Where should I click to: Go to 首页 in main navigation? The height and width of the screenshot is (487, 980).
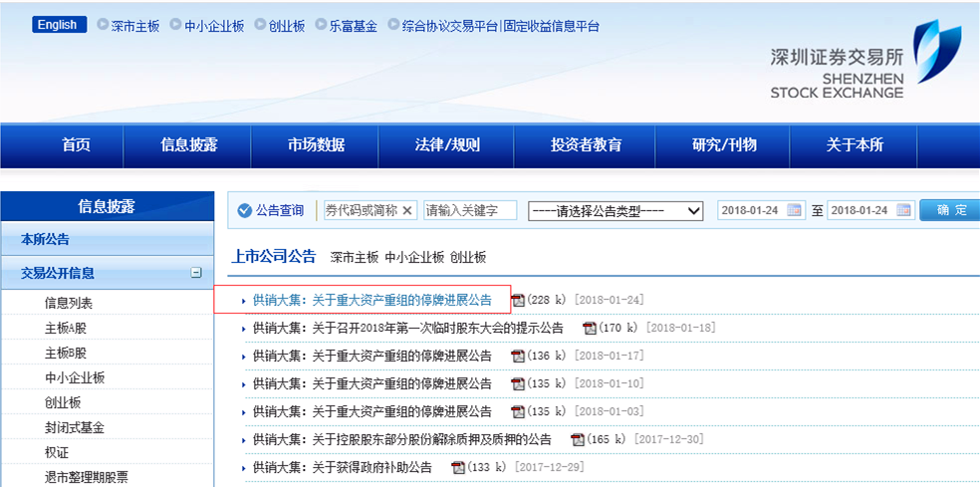[77, 145]
